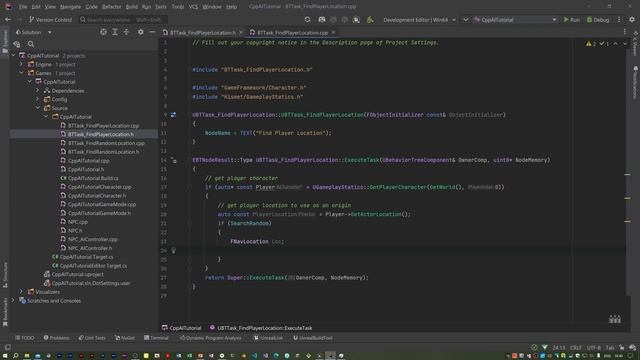Click the locate/select opened file icon

click(x=103, y=32)
